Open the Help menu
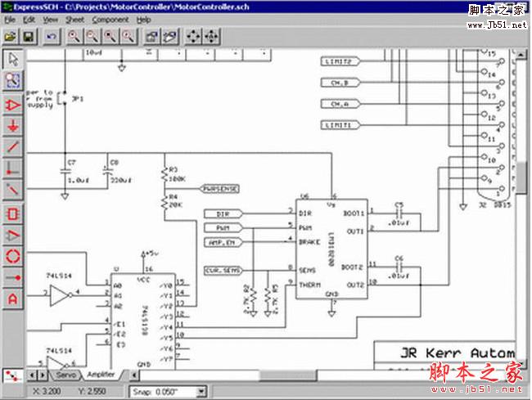The width and height of the screenshot is (532, 400). click(x=143, y=20)
